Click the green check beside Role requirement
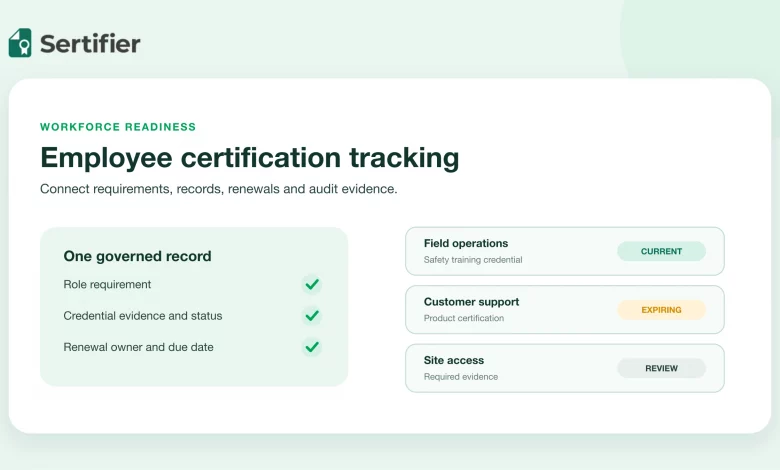Screen dimensions: 780x470 312,284
